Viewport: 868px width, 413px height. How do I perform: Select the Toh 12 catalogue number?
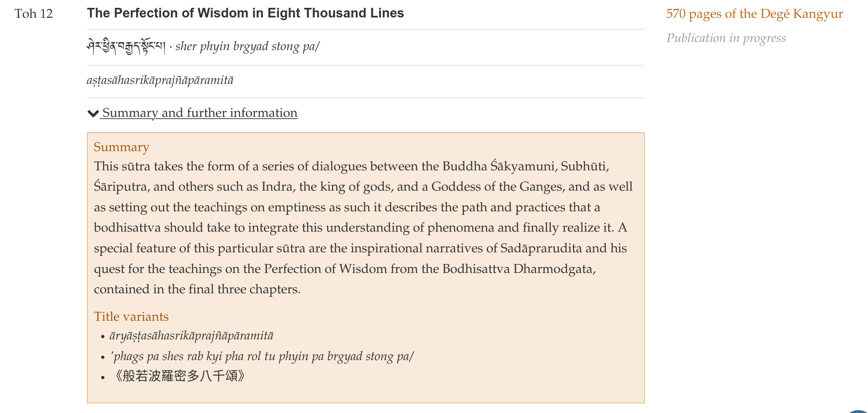(x=33, y=14)
